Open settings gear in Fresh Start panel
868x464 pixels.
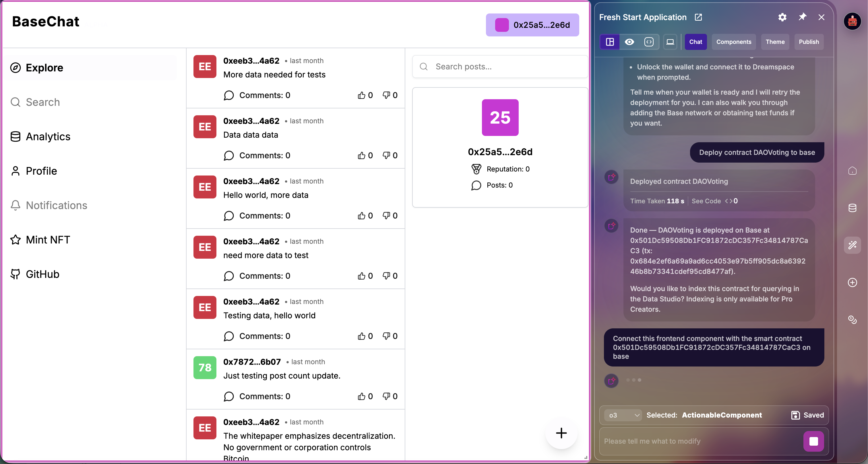click(782, 17)
